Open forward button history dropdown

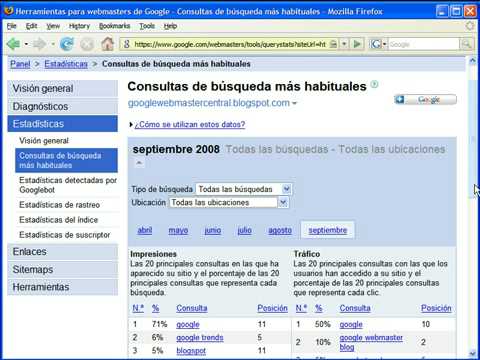click(53, 44)
